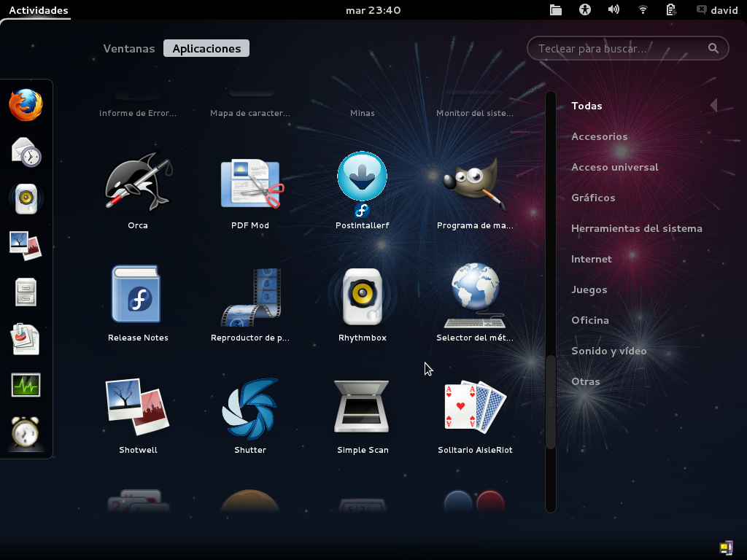Open the volume indicator in the top bar

[x=613, y=10]
